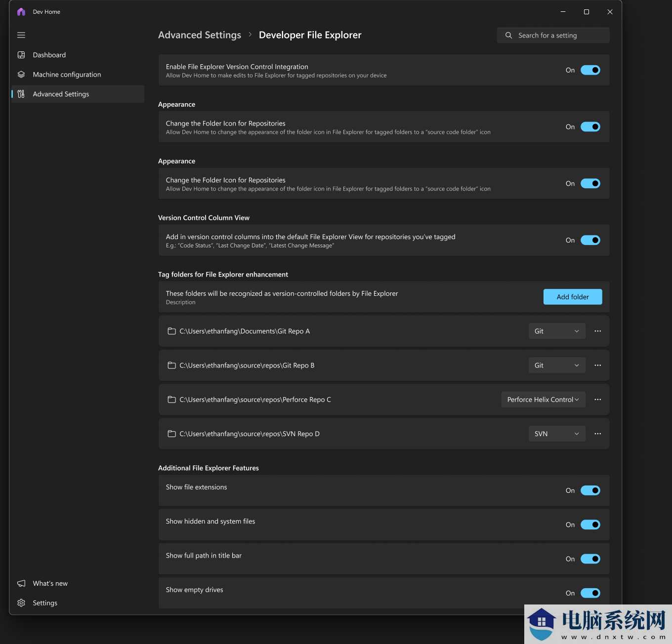Click path text ending in Perforce Repo C
Image resolution: width=672 pixels, height=644 pixels.
(x=255, y=400)
